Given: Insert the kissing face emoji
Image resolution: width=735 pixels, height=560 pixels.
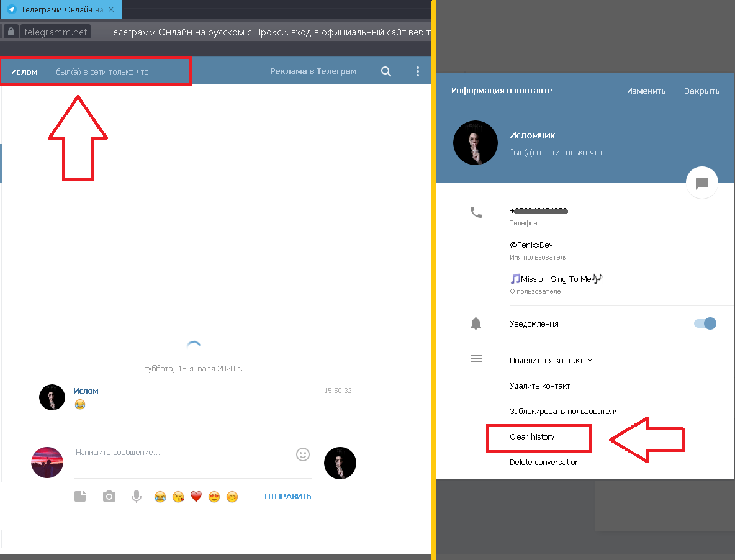Looking at the screenshot, I should tap(178, 497).
